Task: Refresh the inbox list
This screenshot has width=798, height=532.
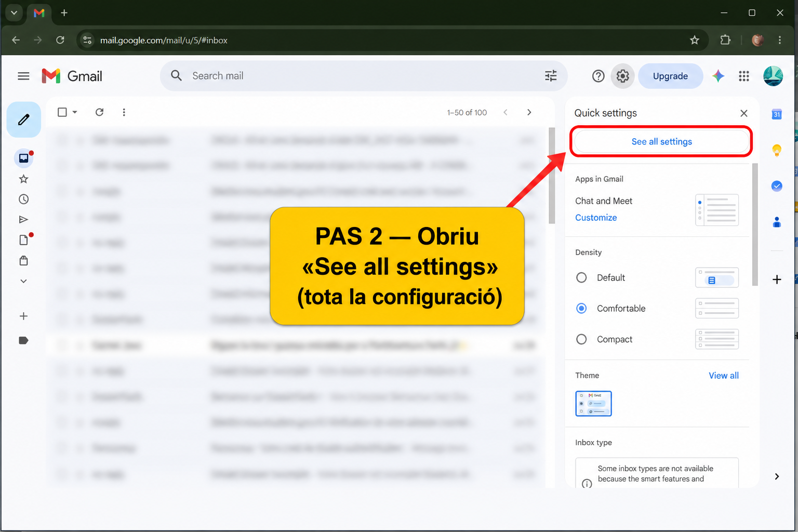Action: (100, 112)
